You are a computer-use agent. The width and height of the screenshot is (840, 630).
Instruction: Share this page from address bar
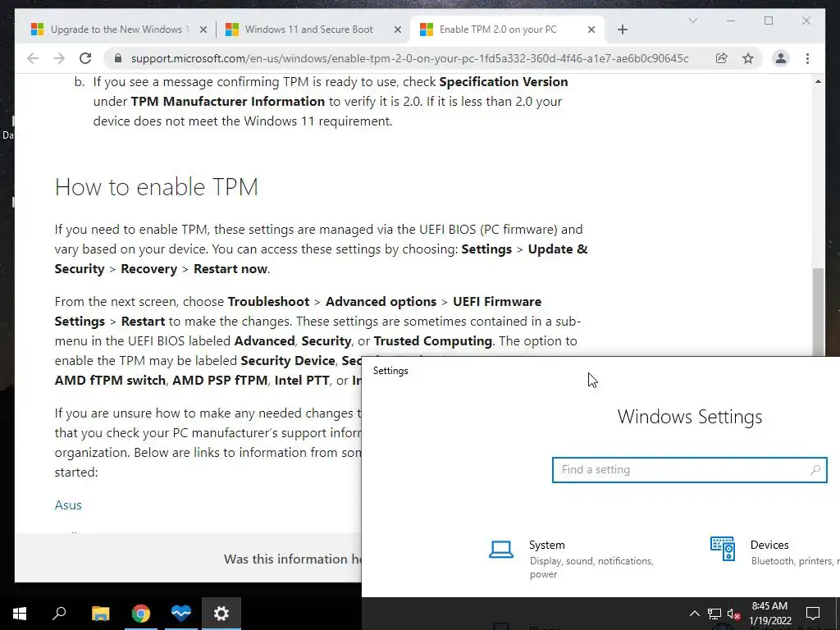pyautogui.click(x=722, y=58)
